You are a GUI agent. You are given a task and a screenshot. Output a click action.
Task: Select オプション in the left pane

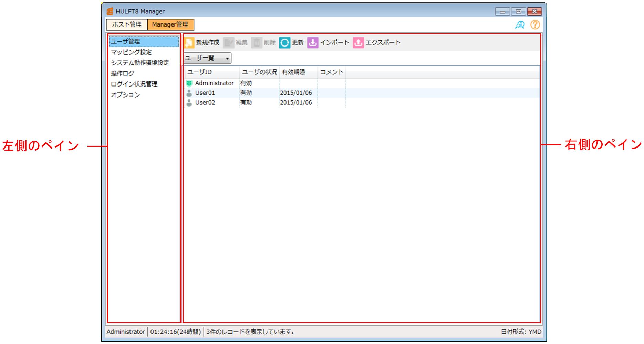(x=125, y=95)
